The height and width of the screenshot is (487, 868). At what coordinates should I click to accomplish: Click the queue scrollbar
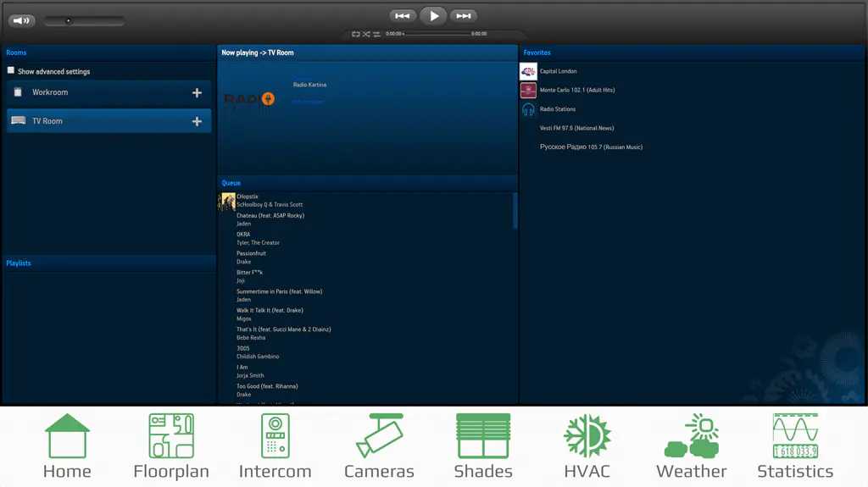515,210
